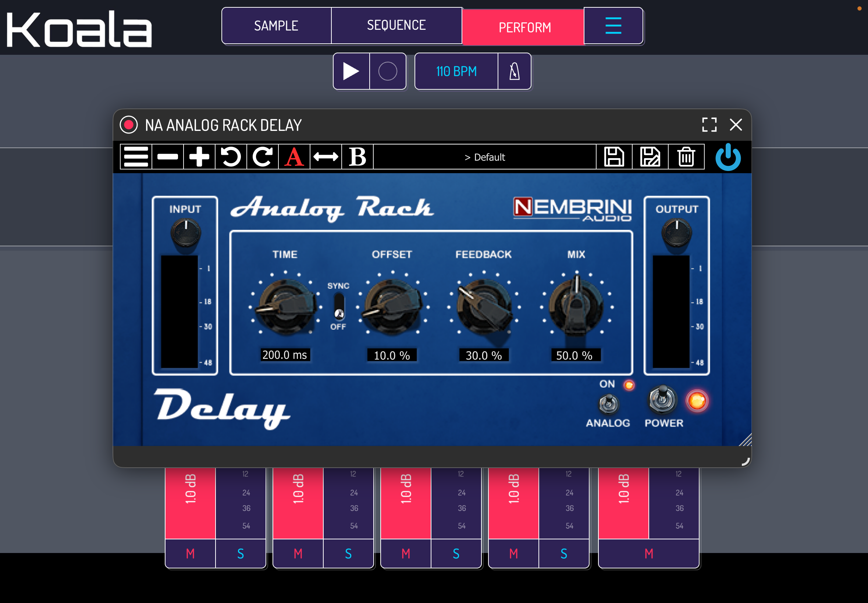868x603 pixels.
Task: Solo the first mixer channel
Action: click(241, 553)
